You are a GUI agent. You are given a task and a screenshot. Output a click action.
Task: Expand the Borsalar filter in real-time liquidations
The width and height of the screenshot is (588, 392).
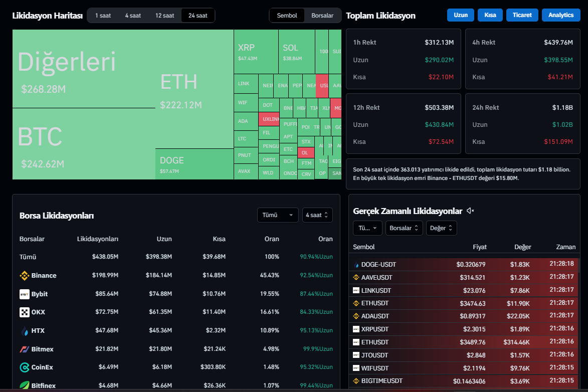click(404, 228)
